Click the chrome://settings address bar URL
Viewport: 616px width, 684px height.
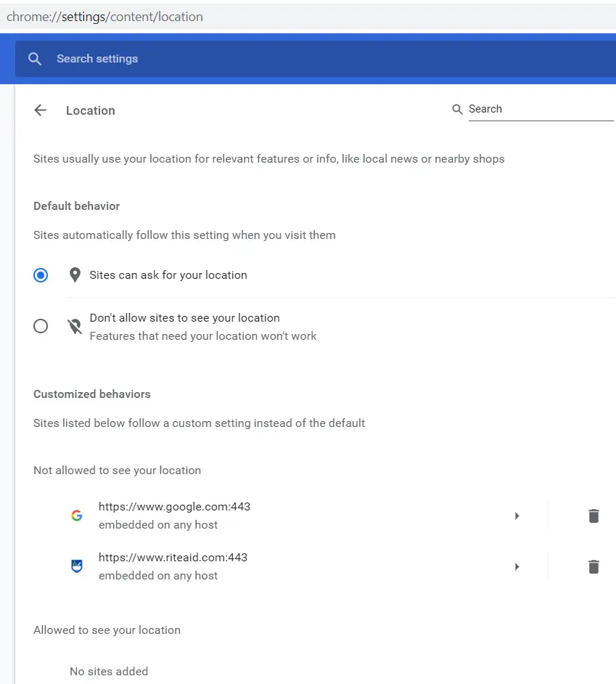tap(104, 17)
